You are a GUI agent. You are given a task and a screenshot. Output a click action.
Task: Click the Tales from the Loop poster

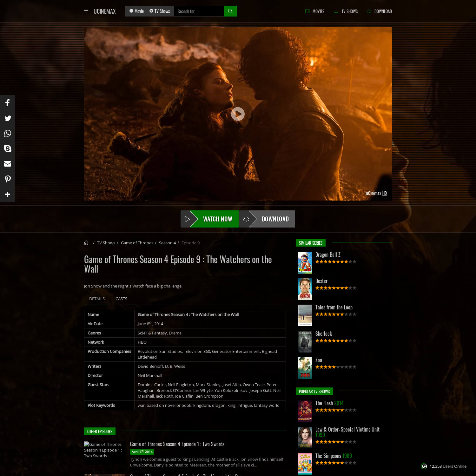305,315
